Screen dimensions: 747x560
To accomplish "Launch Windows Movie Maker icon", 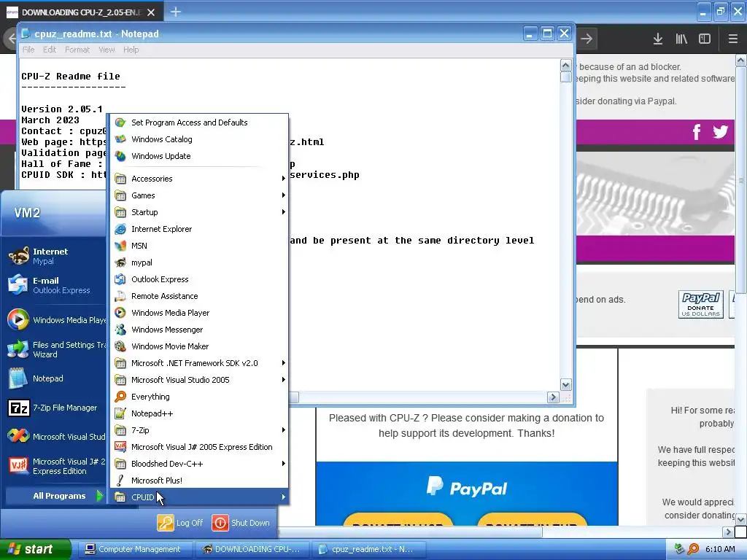I will 120,346.
